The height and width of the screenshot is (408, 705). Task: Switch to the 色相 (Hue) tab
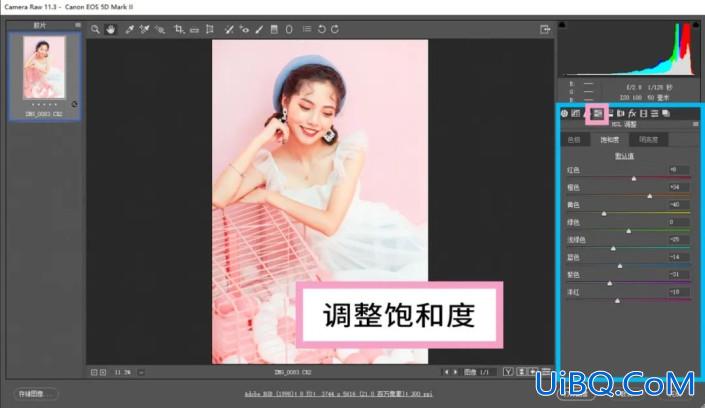[574, 140]
